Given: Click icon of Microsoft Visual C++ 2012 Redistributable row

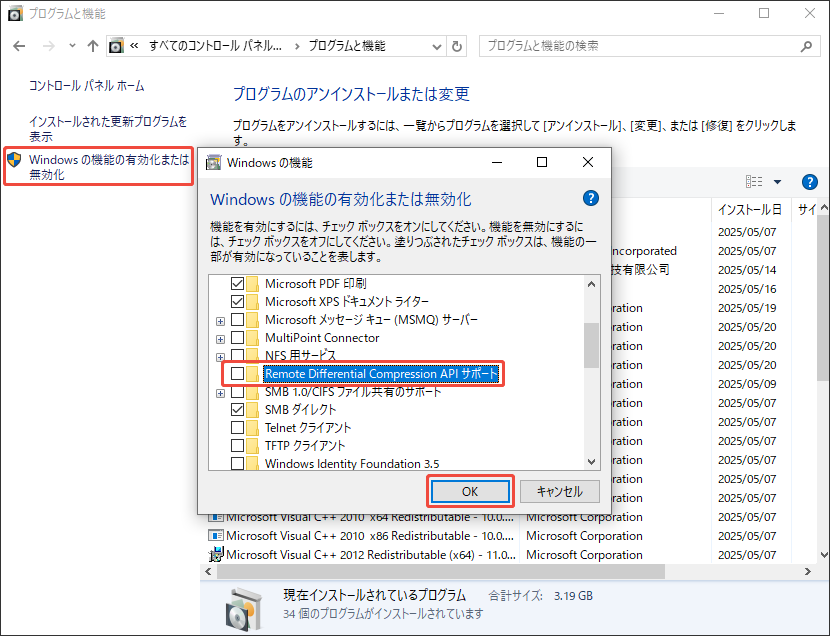Looking at the screenshot, I should pyautogui.click(x=216, y=555).
